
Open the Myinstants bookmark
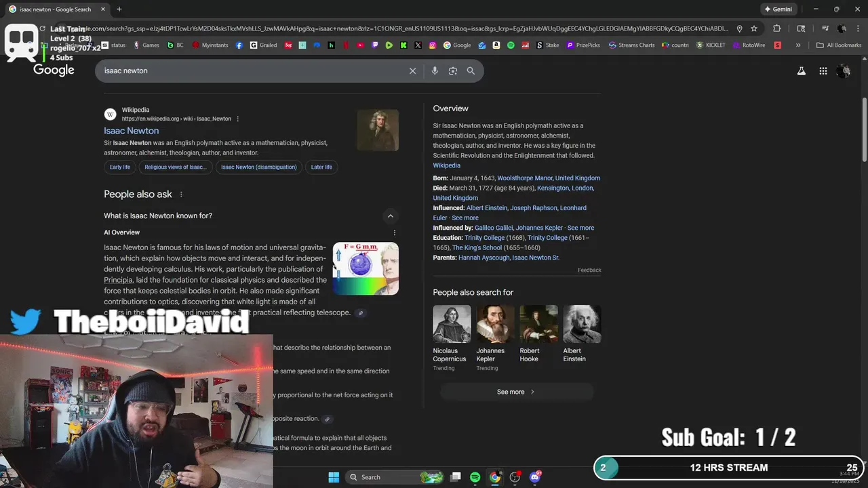pyautogui.click(x=211, y=45)
